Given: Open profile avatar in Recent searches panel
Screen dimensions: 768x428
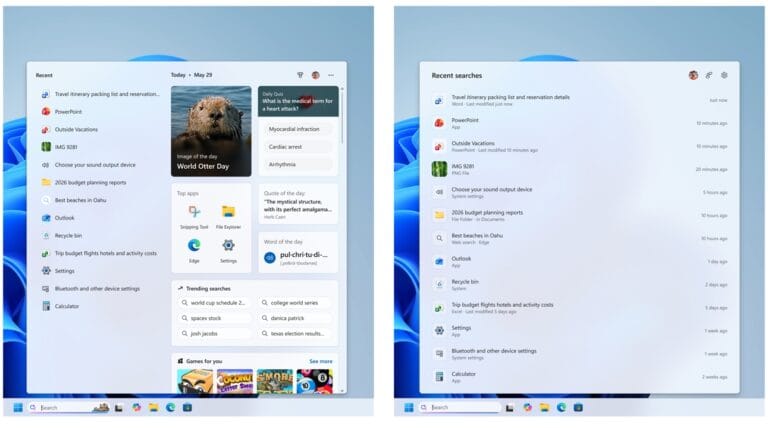Looking at the screenshot, I should pyautogui.click(x=693, y=75).
